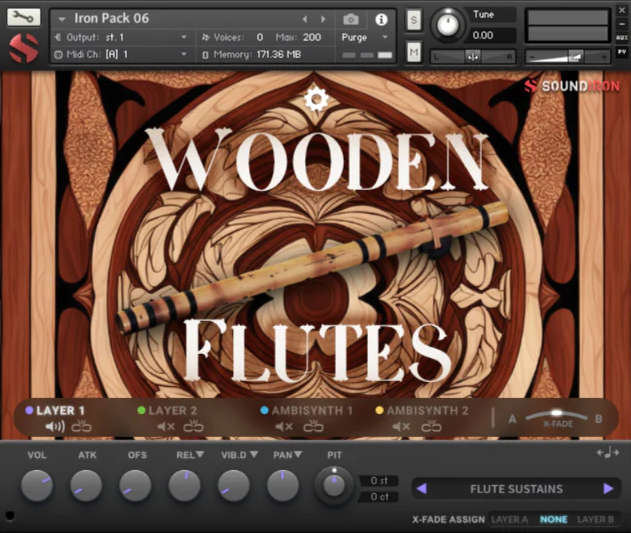The height and width of the screenshot is (533, 631).
Task: Expand the Output channel dropdown
Action: 183,37
